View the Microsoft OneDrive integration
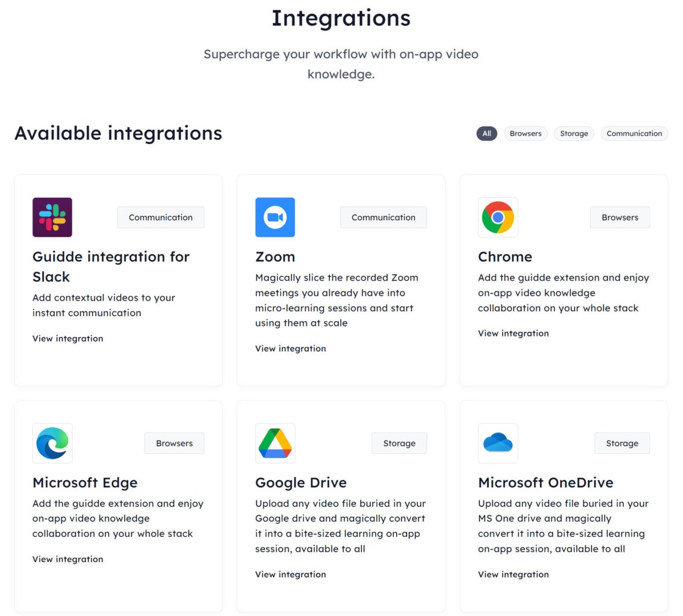 tap(513, 574)
